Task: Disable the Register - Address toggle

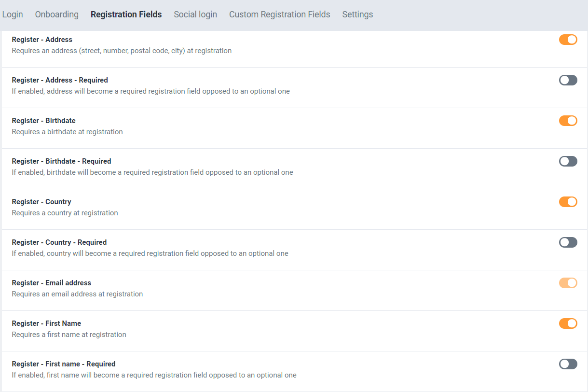Action: pyautogui.click(x=568, y=40)
